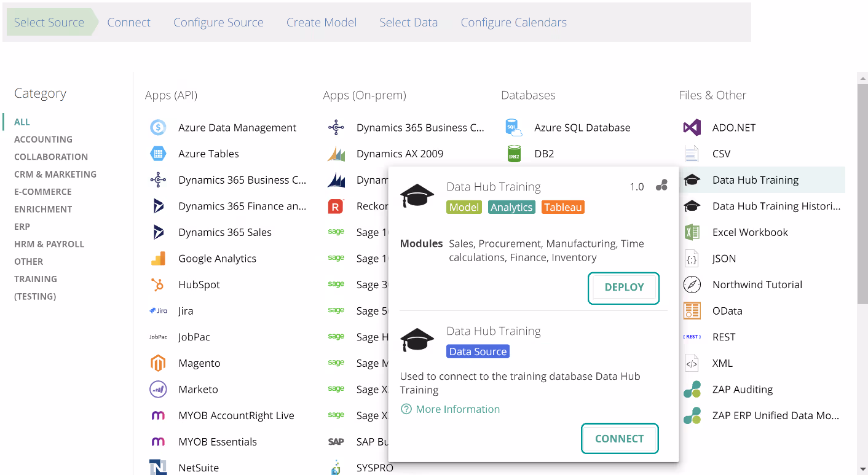This screenshot has width=868, height=475.
Task: Switch to the Create Model tab
Action: click(321, 22)
